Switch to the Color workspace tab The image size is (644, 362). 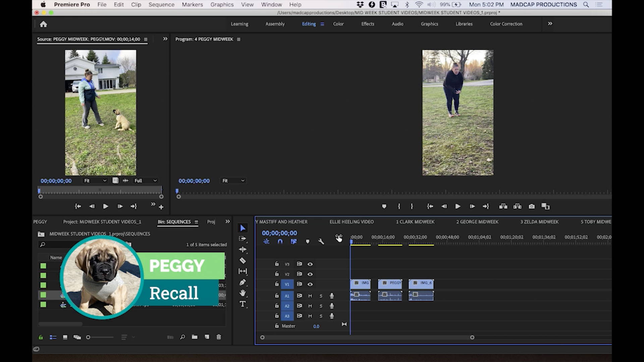[x=338, y=24]
